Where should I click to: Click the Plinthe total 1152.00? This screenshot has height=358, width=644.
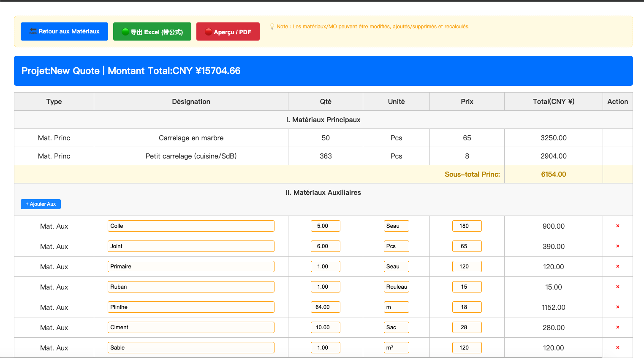click(x=554, y=307)
